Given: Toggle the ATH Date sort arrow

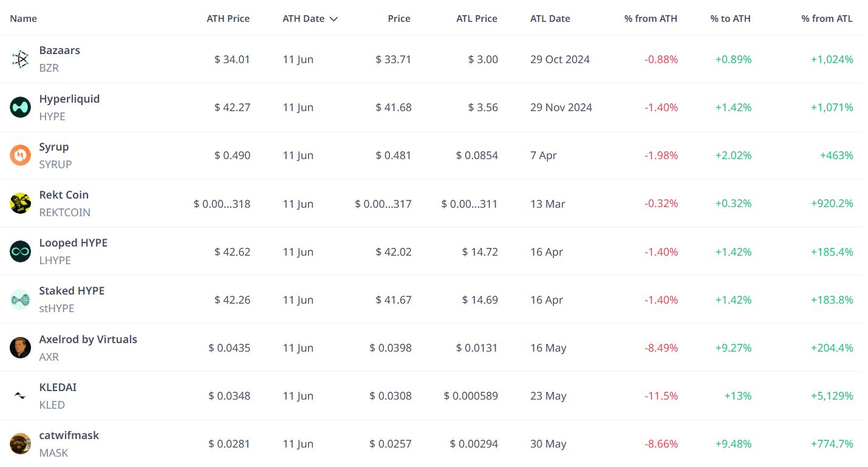Looking at the screenshot, I should [x=333, y=19].
